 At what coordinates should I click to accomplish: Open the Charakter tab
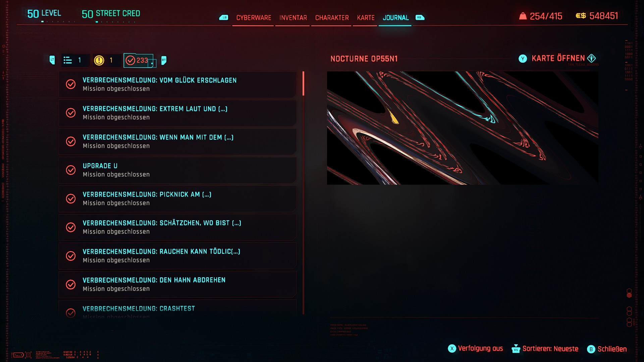click(x=332, y=18)
